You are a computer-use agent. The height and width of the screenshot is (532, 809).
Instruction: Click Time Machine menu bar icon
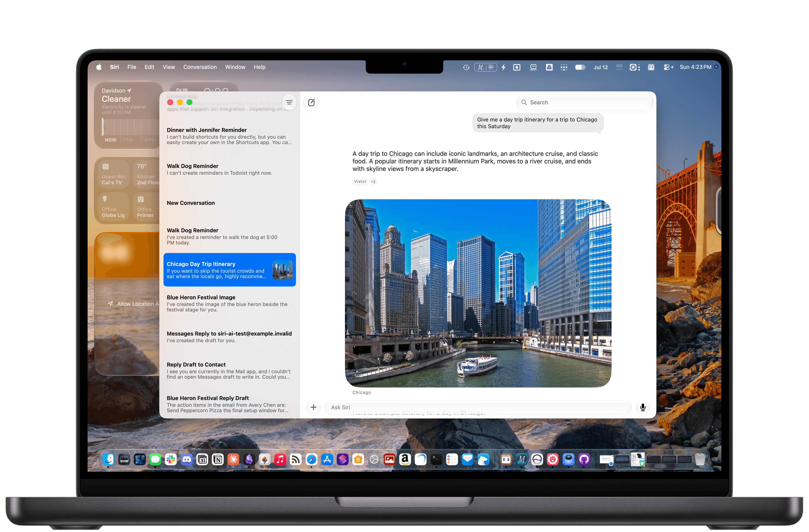tap(466, 67)
